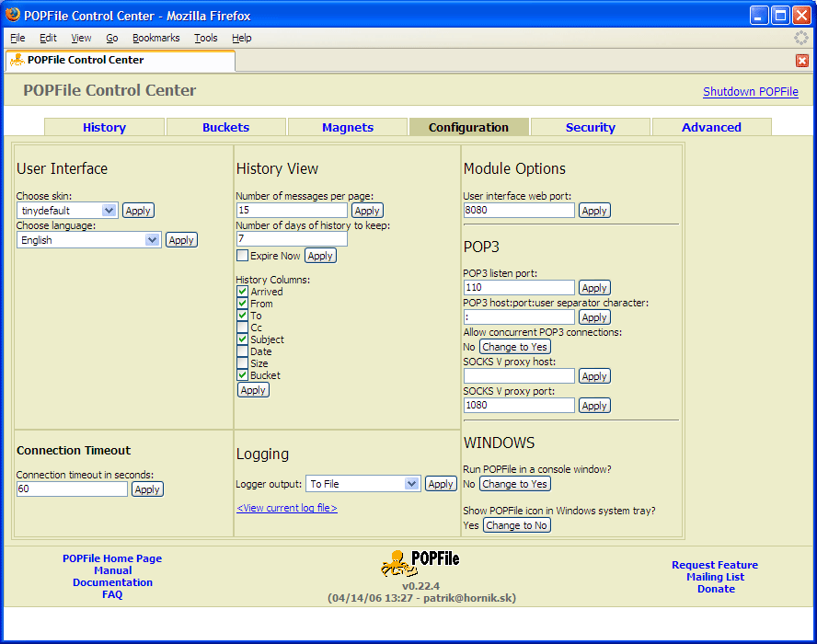This screenshot has width=817, height=644.
Task: Uncheck the To history column
Action: tap(242, 316)
